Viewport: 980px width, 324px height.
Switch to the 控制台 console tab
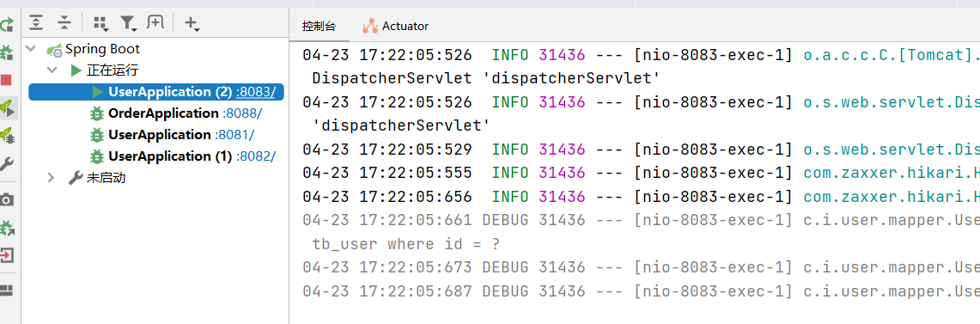319,27
